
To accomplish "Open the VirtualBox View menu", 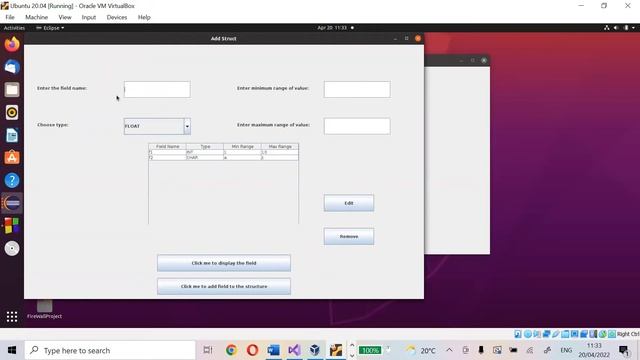I will point(64,17).
